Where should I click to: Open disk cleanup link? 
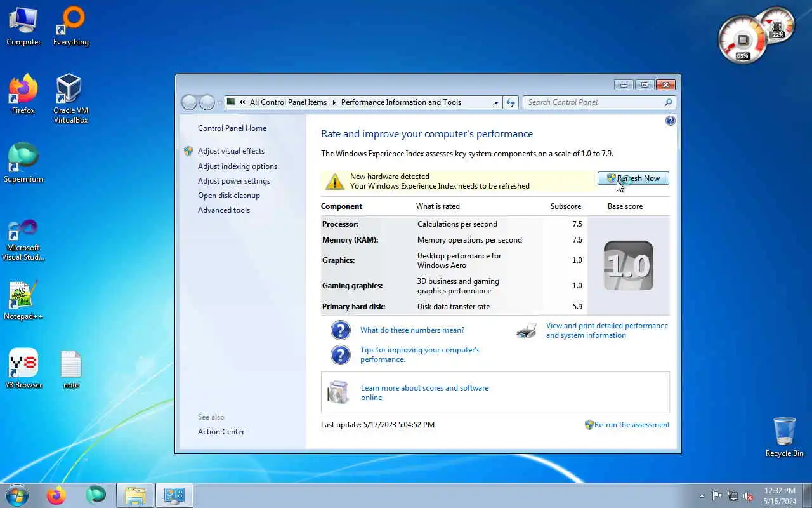(x=229, y=196)
